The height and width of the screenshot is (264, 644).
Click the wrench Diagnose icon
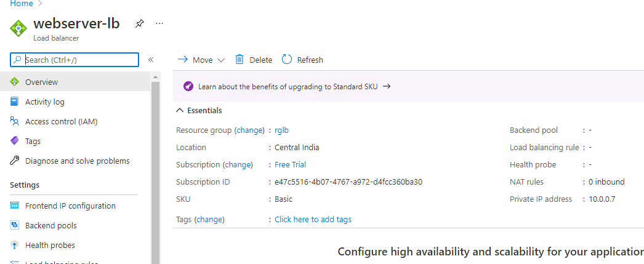14,161
